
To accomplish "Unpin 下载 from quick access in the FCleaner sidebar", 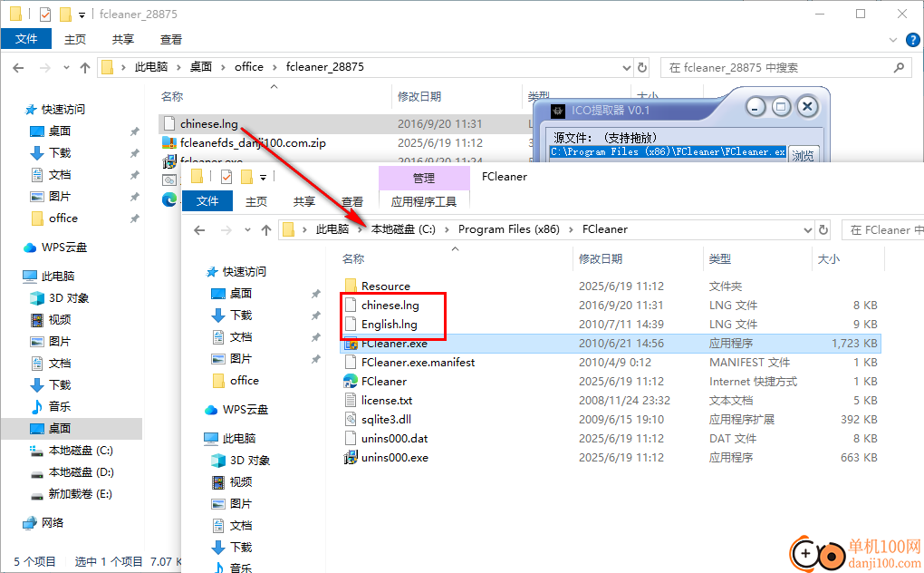I will click(316, 316).
